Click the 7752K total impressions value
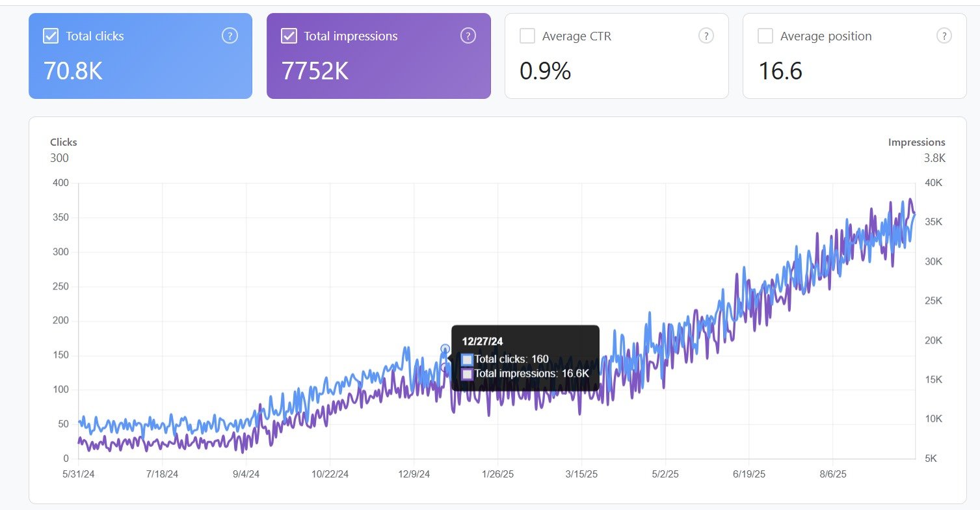 (315, 70)
